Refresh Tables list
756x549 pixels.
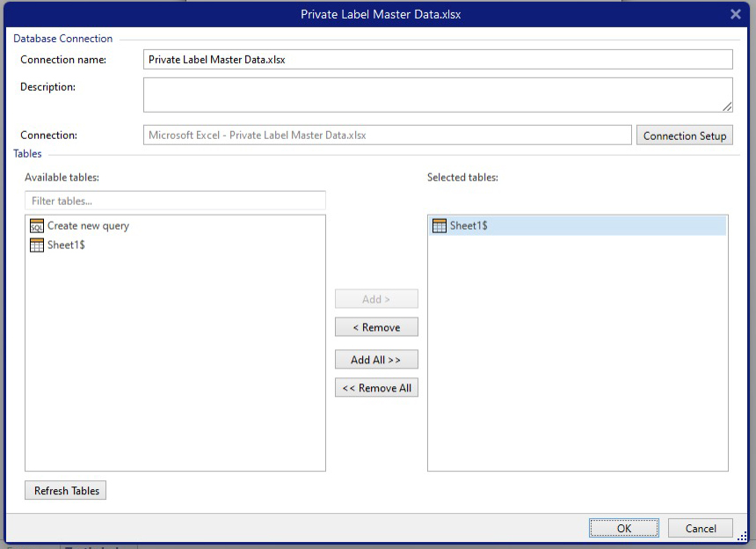click(66, 490)
